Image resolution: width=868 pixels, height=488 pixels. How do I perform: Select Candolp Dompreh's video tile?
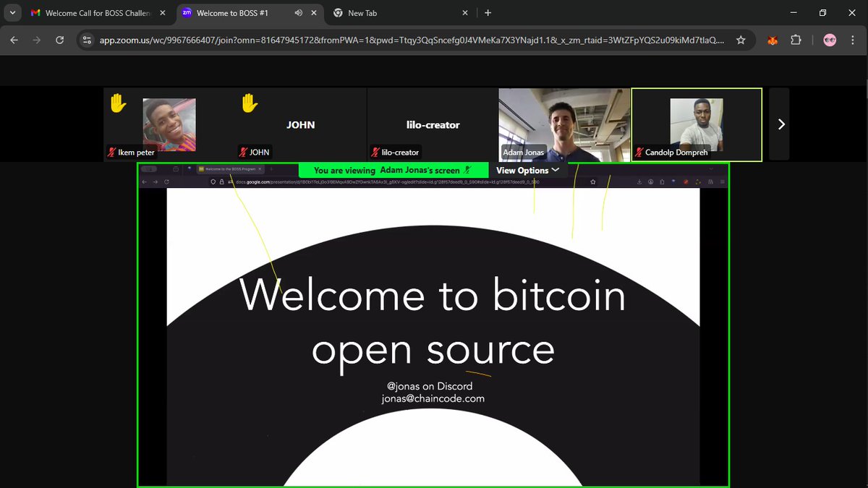(697, 124)
